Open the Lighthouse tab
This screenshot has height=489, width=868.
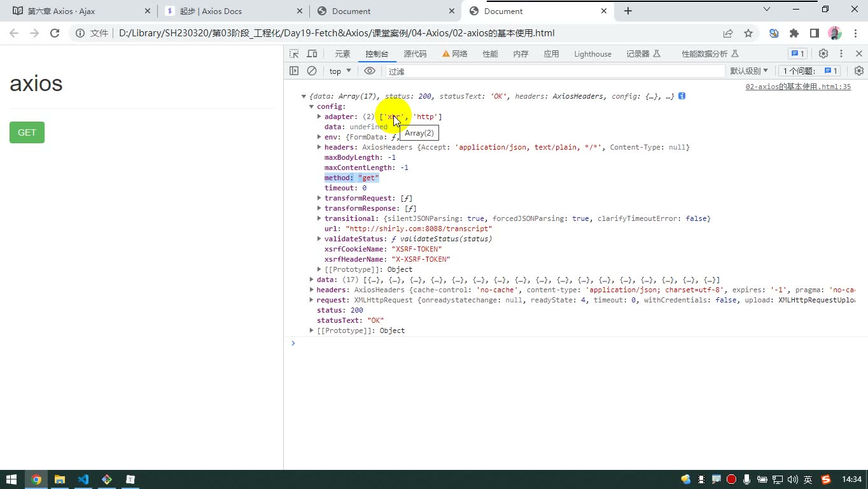click(592, 54)
